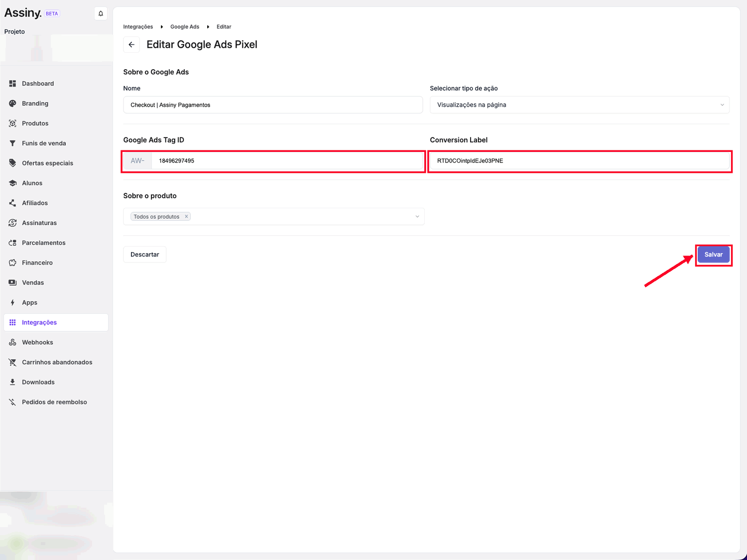This screenshot has height=560, width=747.
Task: Click the Dashboard grid icon
Action: pyautogui.click(x=12, y=84)
